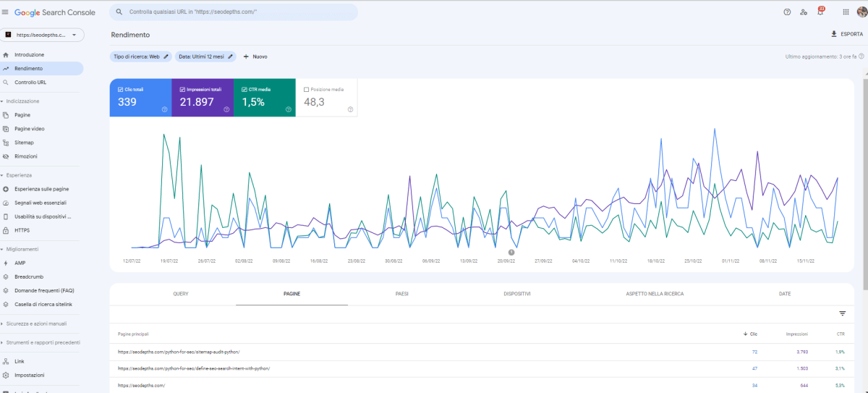Viewport: 868px width, 393px height.
Task: Click the Clic totali help icon
Action: tap(165, 109)
